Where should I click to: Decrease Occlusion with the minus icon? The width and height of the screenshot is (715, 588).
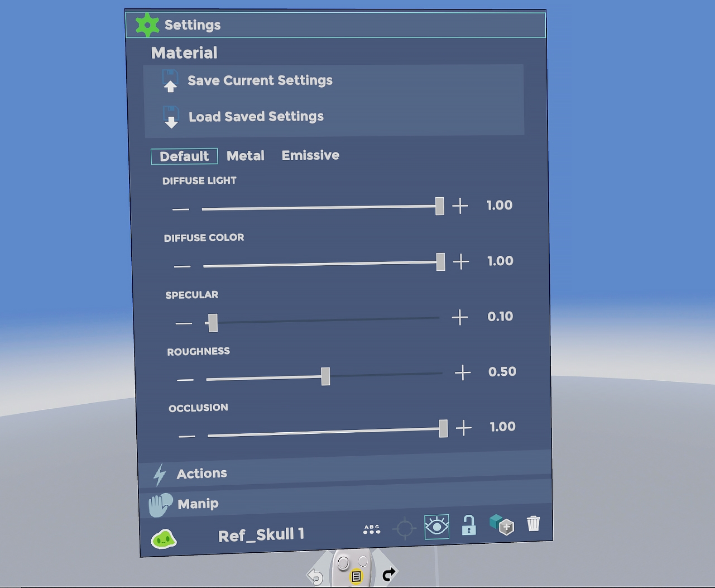point(187,436)
